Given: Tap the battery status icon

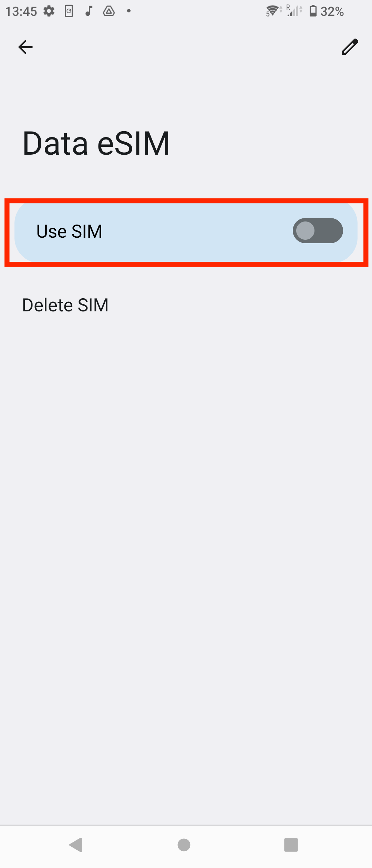Looking at the screenshot, I should click(x=313, y=11).
